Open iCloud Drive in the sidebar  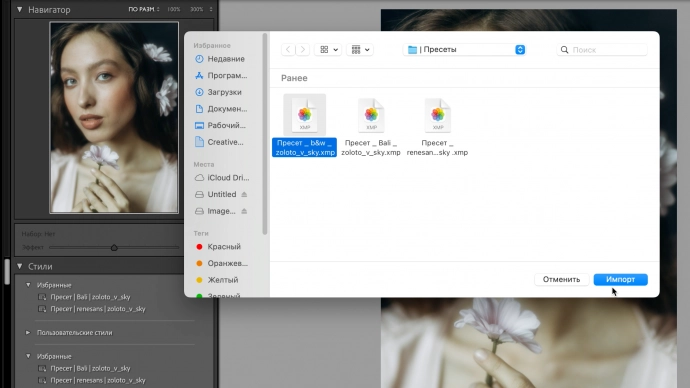pos(222,178)
